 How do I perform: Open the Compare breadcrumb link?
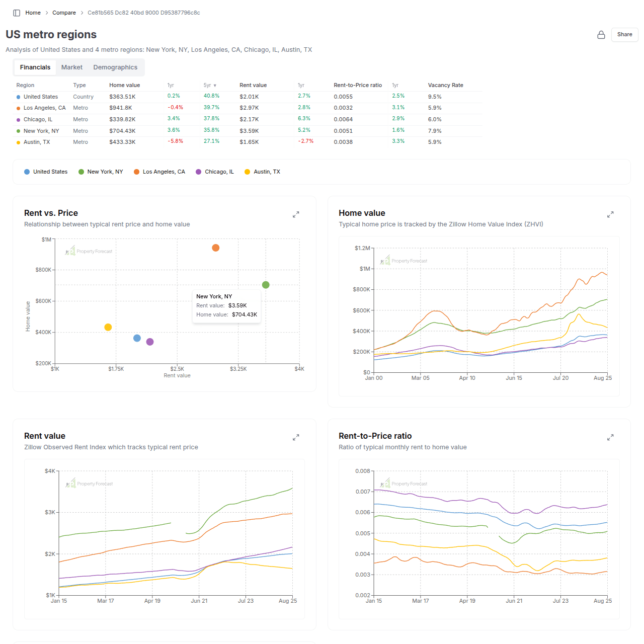click(64, 13)
